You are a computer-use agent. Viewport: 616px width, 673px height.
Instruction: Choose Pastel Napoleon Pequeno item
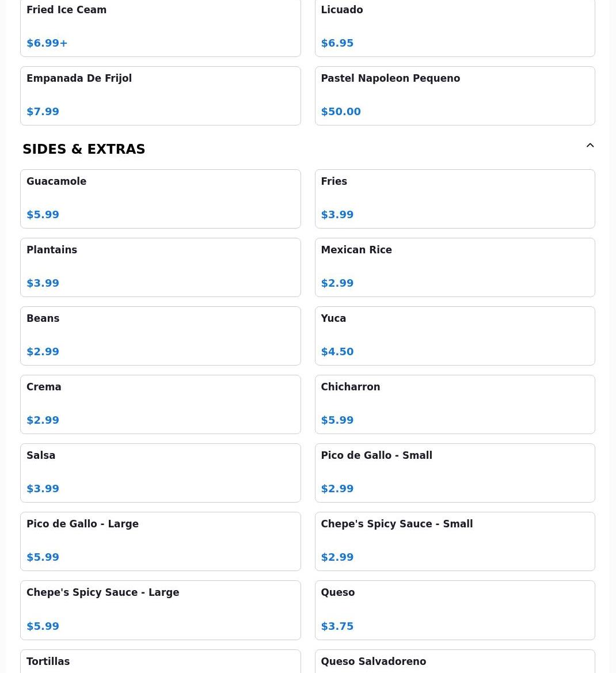[455, 96]
